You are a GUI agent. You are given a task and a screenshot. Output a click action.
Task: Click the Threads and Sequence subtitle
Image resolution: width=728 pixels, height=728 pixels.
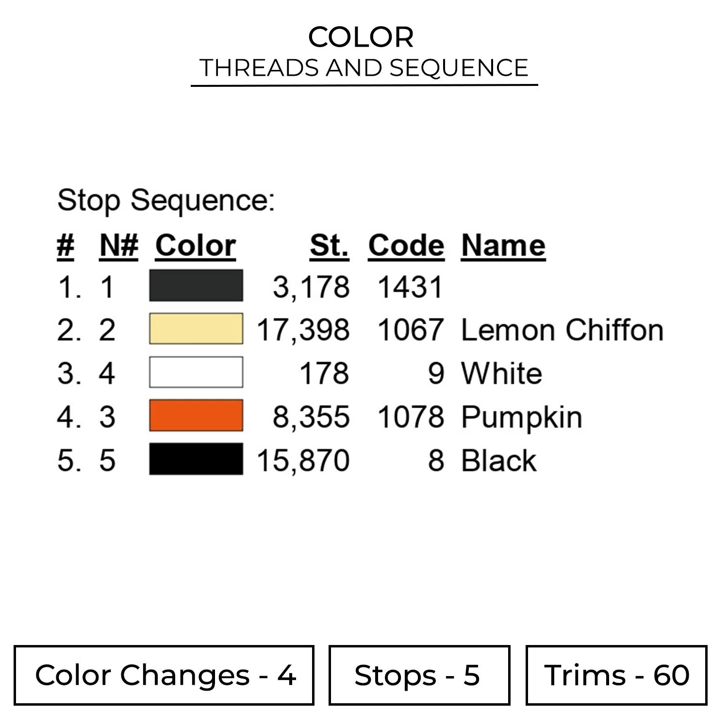[364, 68]
